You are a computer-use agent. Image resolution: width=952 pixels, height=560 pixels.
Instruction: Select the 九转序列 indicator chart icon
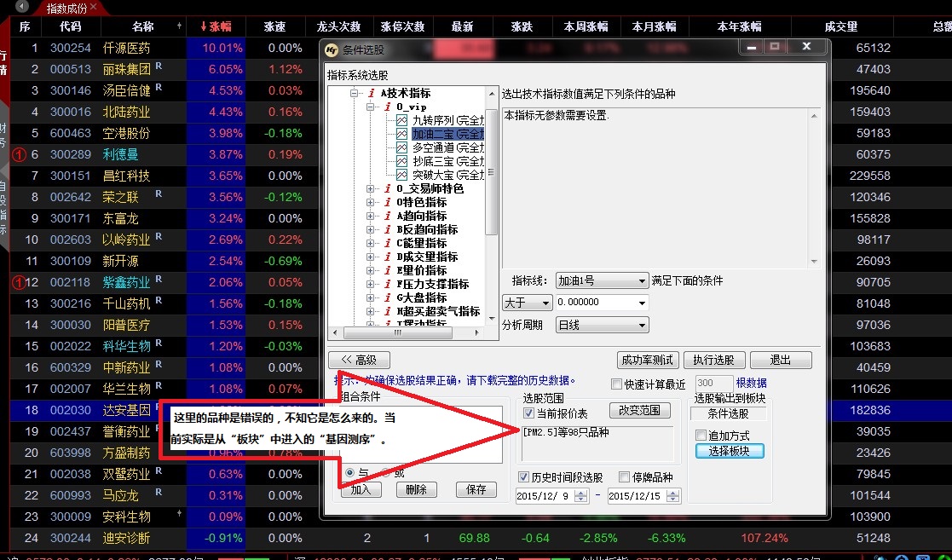tap(402, 120)
